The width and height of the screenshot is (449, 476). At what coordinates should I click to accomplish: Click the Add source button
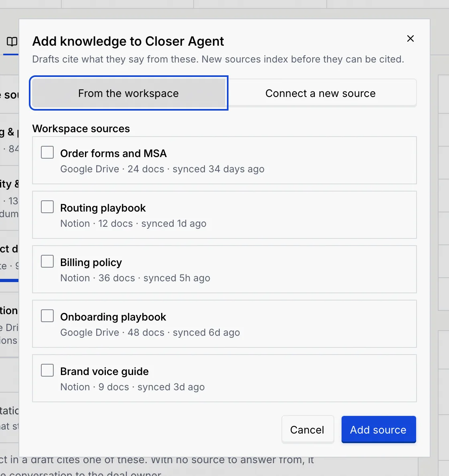point(378,430)
